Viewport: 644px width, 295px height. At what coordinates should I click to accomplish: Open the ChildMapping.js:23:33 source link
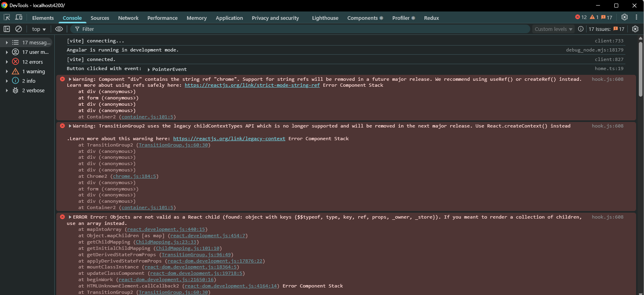(x=166, y=242)
